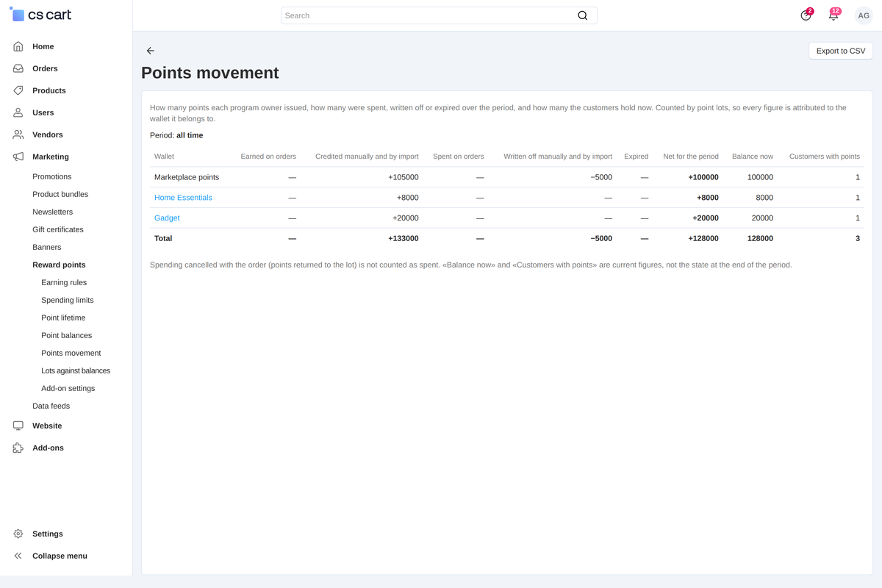
Task: Open Add-on settings page
Action: (68, 388)
